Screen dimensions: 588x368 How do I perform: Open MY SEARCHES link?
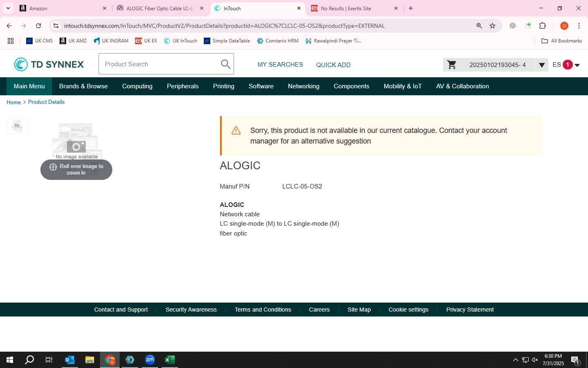coord(280,65)
